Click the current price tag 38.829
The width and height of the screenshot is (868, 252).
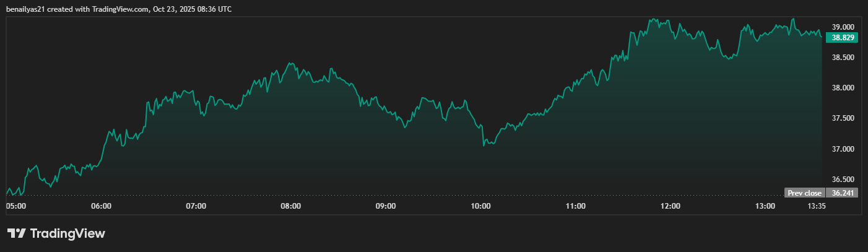click(842, 38)
